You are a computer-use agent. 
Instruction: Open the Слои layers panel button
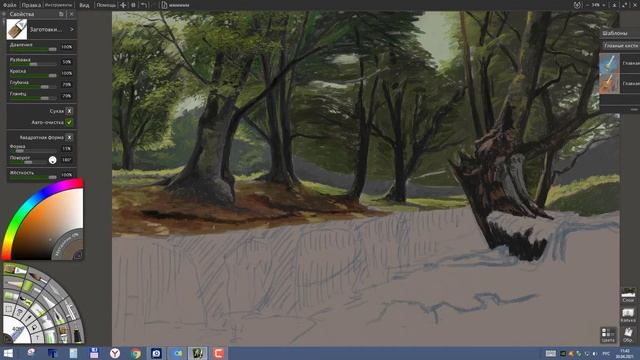point(628,295)
